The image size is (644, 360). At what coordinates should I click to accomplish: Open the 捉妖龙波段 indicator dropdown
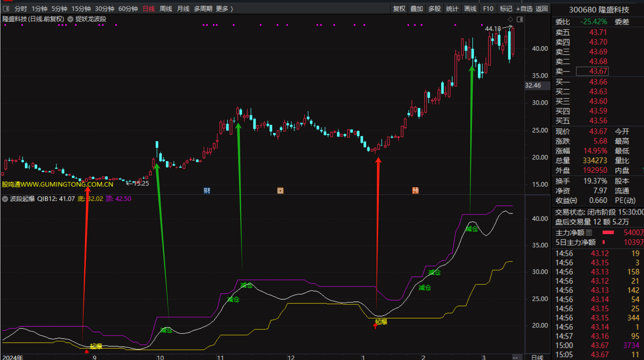70,19
